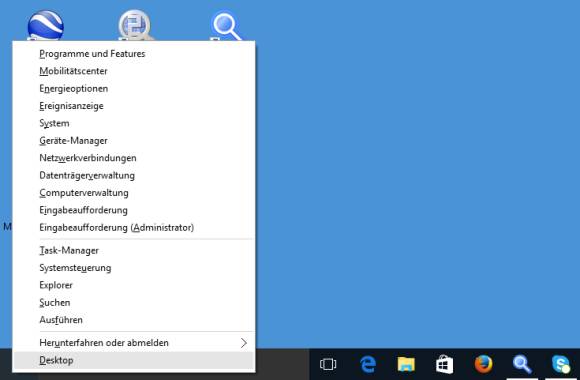Launch Microsoft Edge from the taskbar
This screenshot has width=580, height=380.
pos(368,364)
